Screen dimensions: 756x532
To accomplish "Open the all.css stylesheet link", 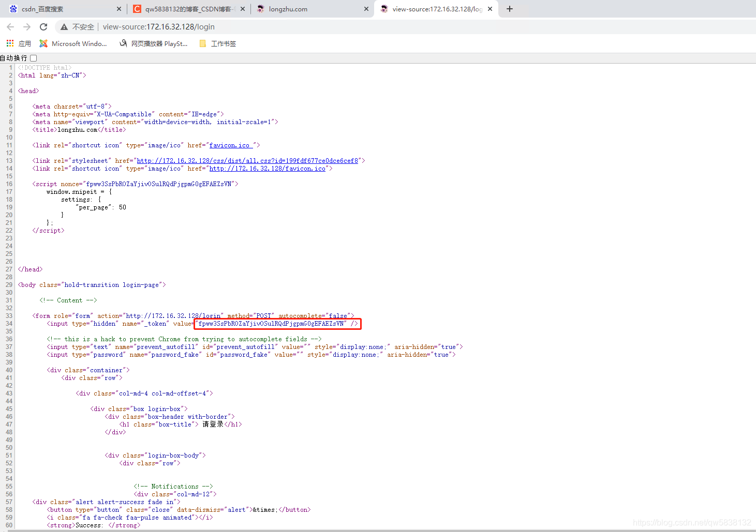I will (x=247, y=161).
